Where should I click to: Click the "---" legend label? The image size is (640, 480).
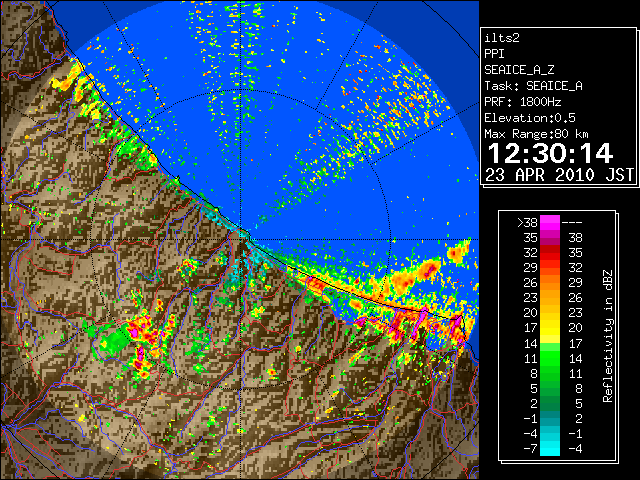point(572,223)
